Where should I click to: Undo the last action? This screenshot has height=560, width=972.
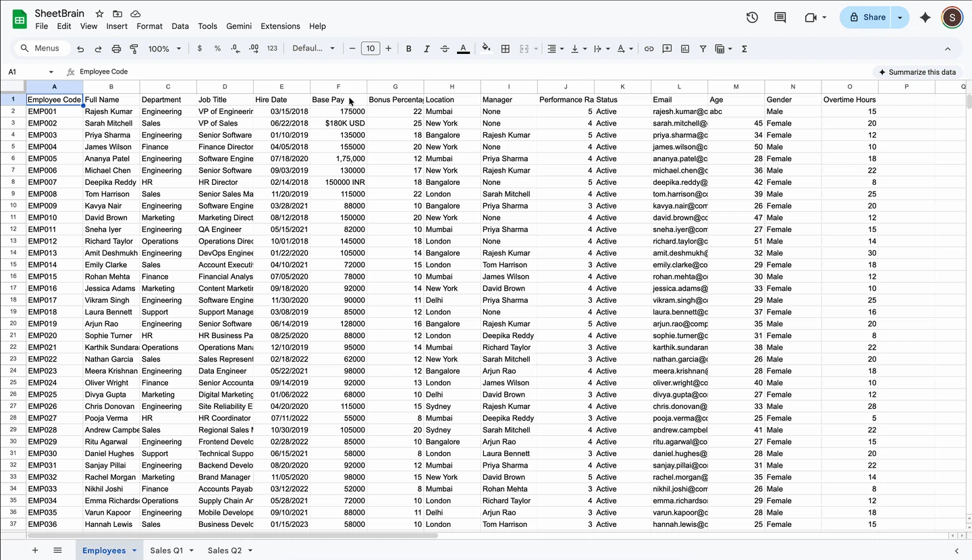80,49
